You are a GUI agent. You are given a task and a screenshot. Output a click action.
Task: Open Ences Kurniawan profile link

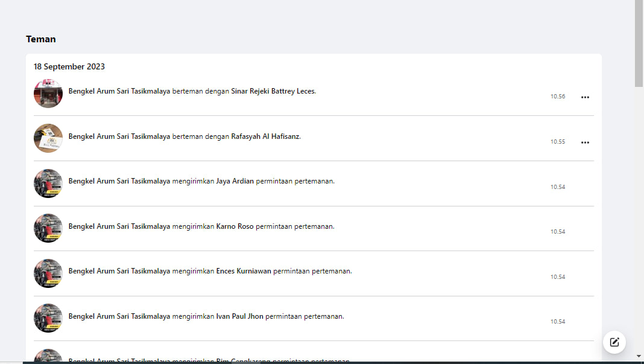point(244,271)
